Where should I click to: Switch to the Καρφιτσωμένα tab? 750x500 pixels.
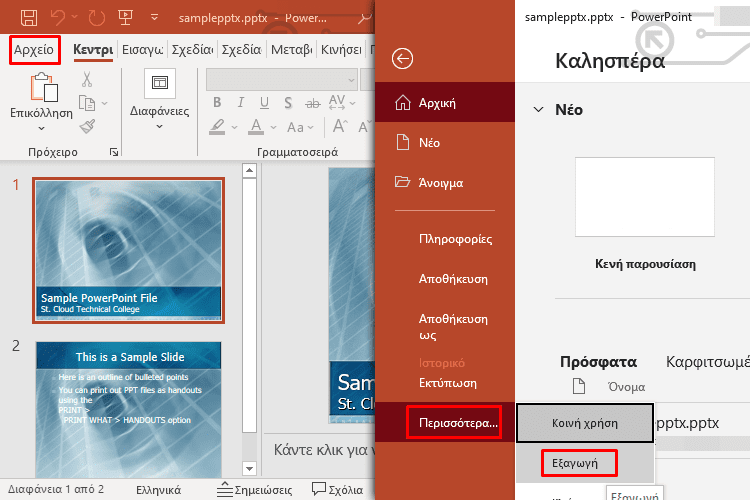[708, 362]
